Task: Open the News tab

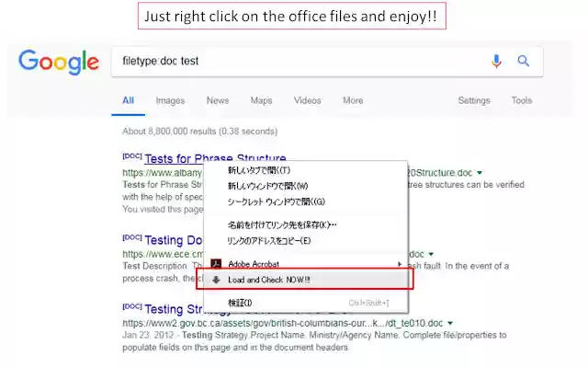Action: [218, 100]
